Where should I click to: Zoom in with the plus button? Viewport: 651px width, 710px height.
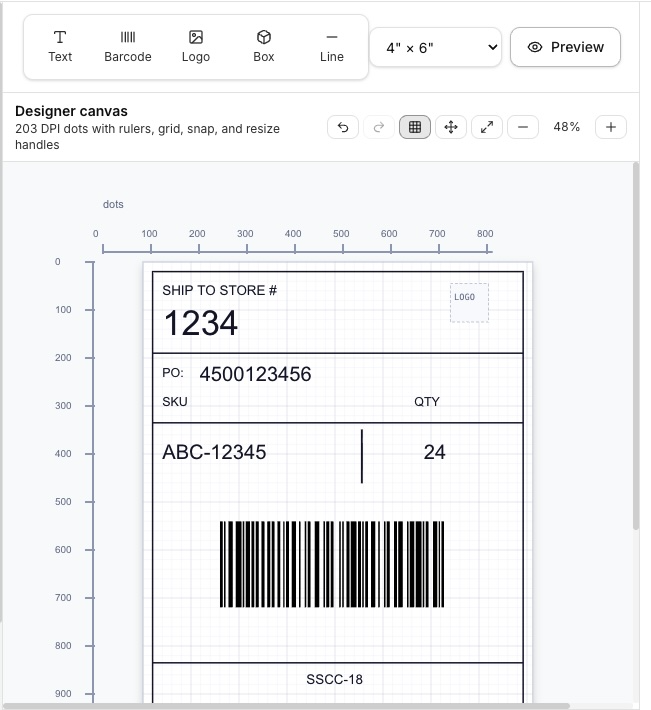(x=611, y=127)
